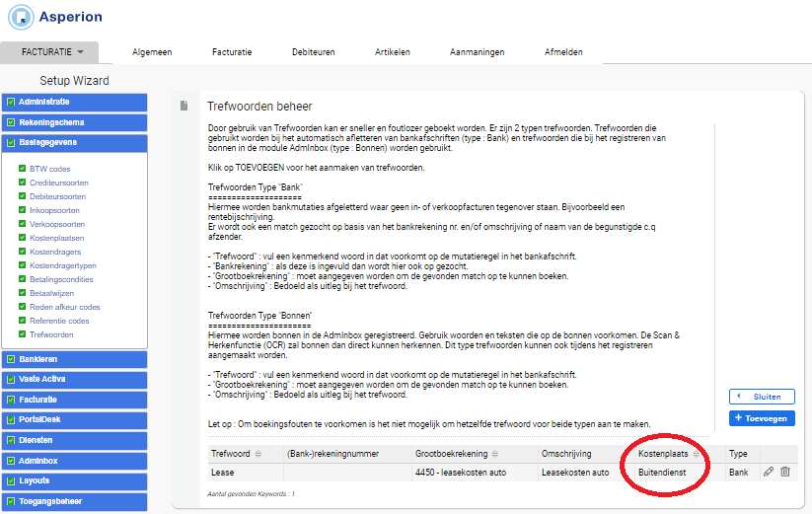Click the Asperion logo icon
This screenshot has height=514, width=812.
tap(21, 17)
